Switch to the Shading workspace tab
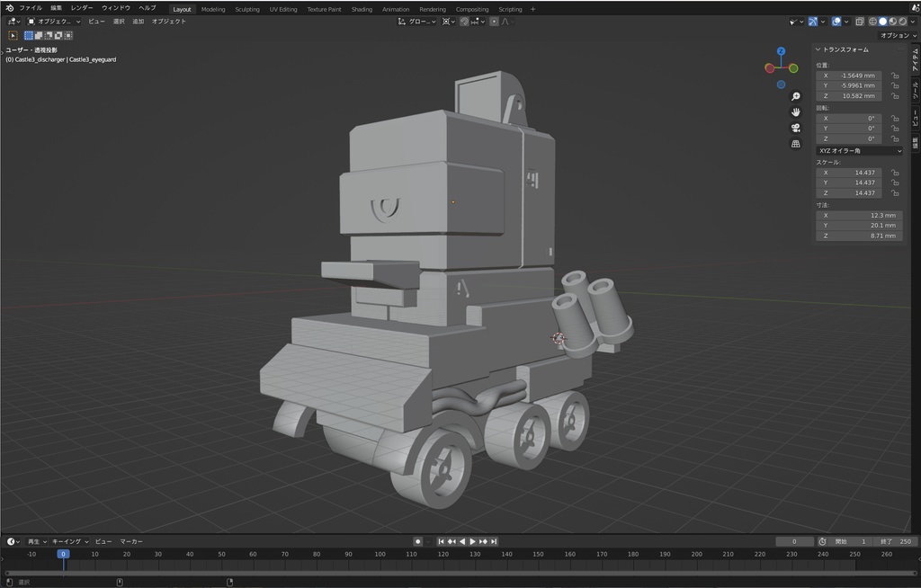 362,9
